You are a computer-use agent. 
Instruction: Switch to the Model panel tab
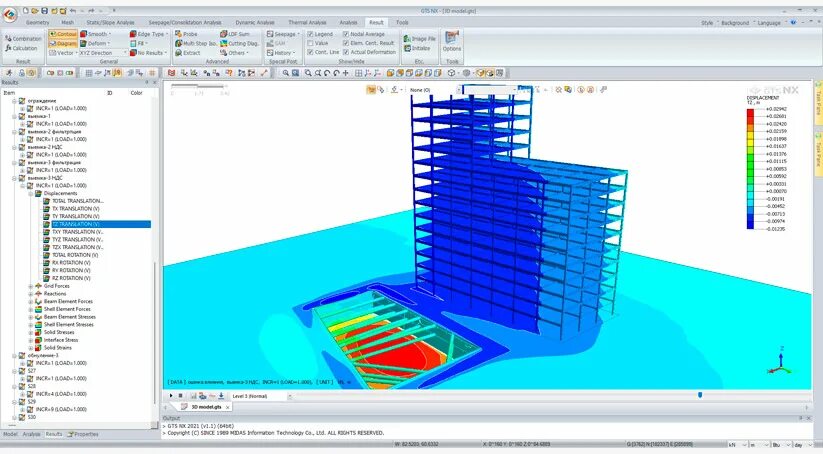pyautogui.click(x=10, y=434)
